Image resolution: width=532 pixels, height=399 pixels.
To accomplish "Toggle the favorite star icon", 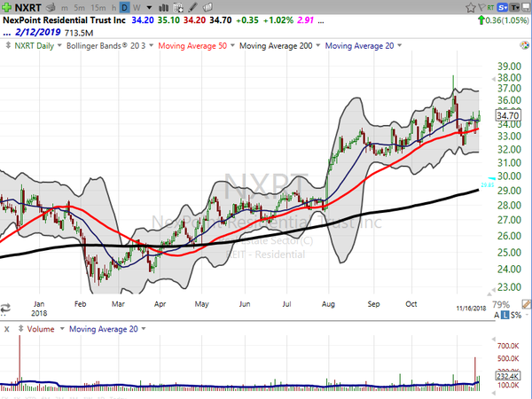I will pyautogui.click(x=471, y=7).
